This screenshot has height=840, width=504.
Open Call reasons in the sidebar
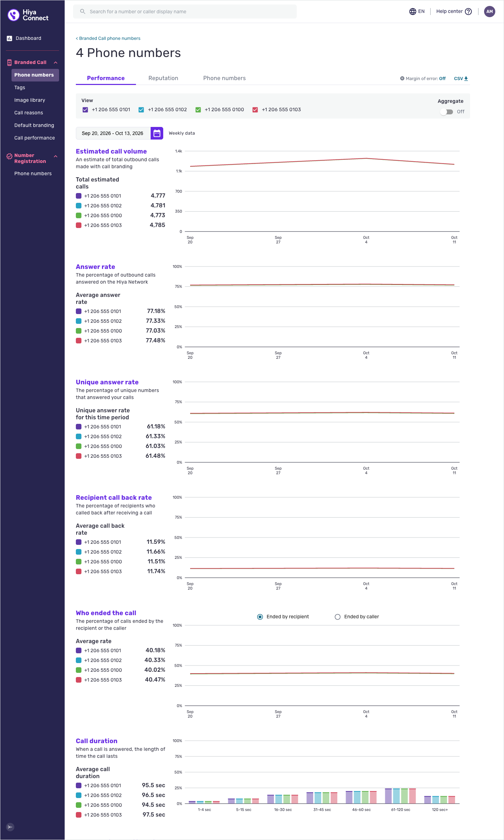(29, 113)
